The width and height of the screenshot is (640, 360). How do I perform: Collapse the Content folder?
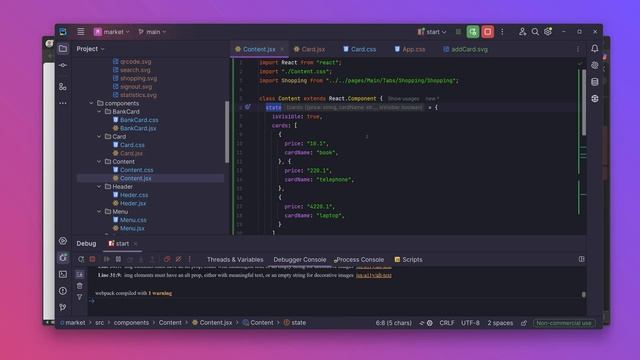(x=99, y=162)
